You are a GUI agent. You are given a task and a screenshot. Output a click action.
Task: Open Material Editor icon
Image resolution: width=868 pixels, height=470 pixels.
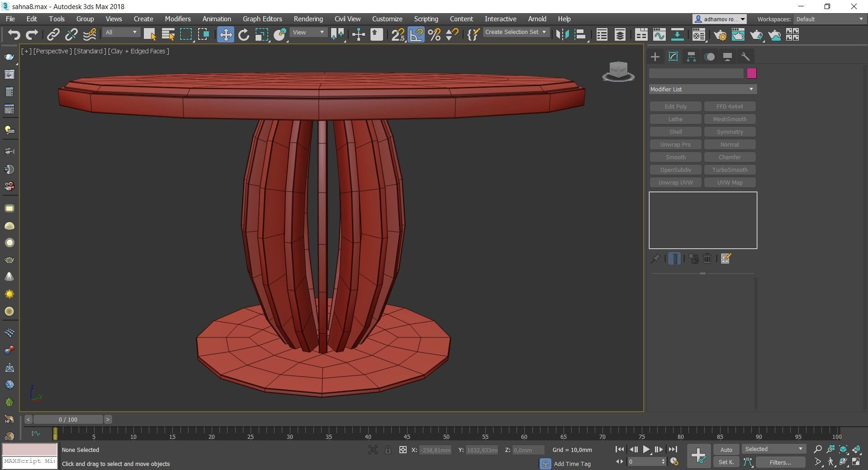(x=699, y=34)
